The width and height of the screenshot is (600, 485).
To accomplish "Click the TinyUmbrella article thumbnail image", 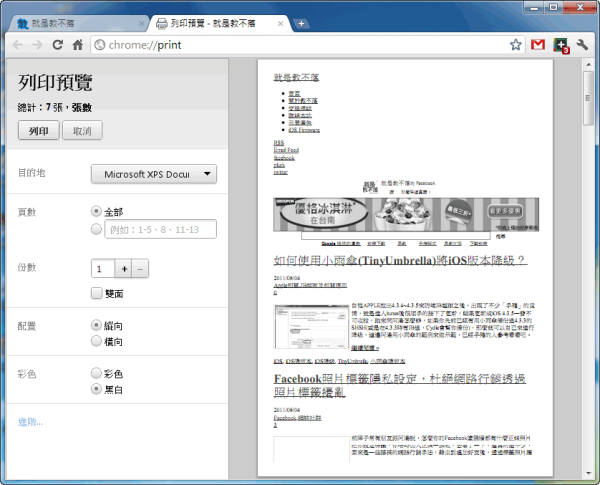I will point(311,327).
